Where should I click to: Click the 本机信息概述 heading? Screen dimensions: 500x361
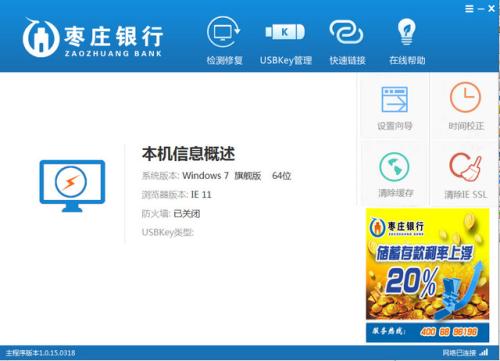[188, 154]
